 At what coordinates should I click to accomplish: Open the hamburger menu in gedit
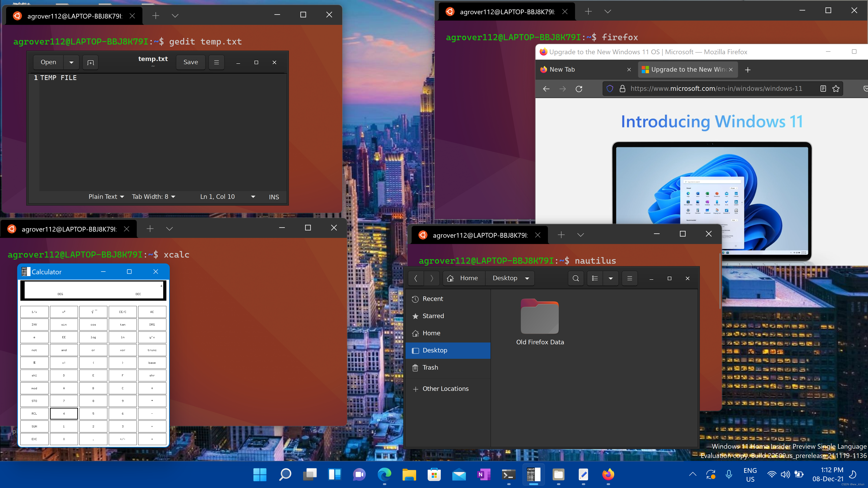tap(216, 62)
